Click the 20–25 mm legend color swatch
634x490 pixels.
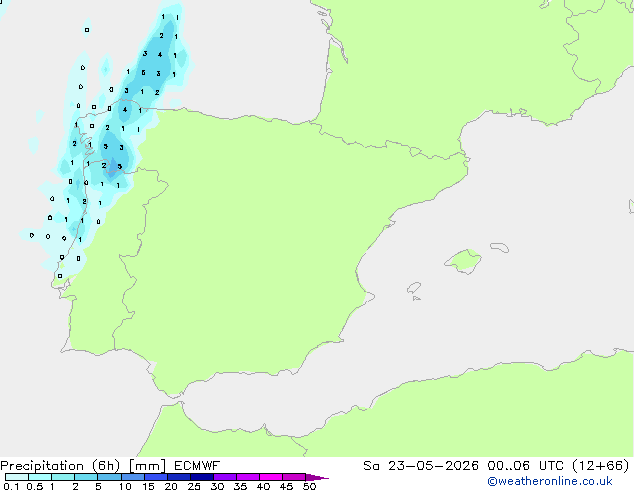click(178, 477)
